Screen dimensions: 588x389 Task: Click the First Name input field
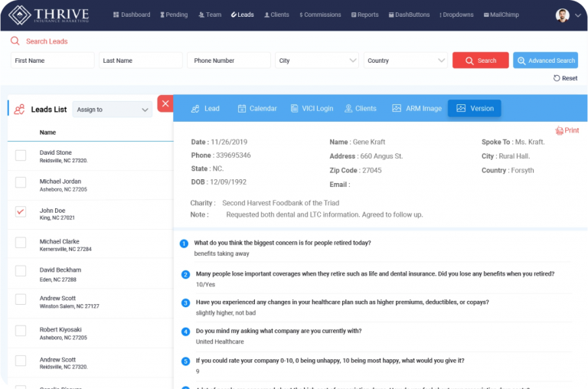pos(53,60)
